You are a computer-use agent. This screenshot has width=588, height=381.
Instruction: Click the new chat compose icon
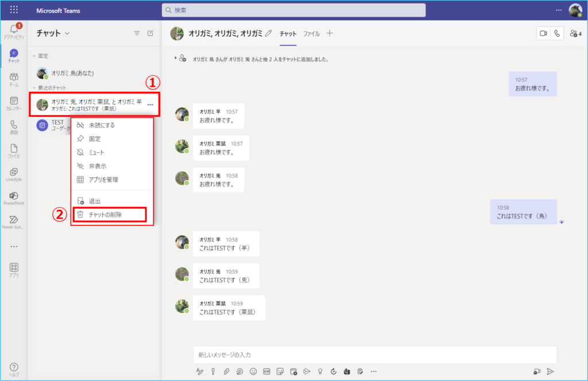150,33
